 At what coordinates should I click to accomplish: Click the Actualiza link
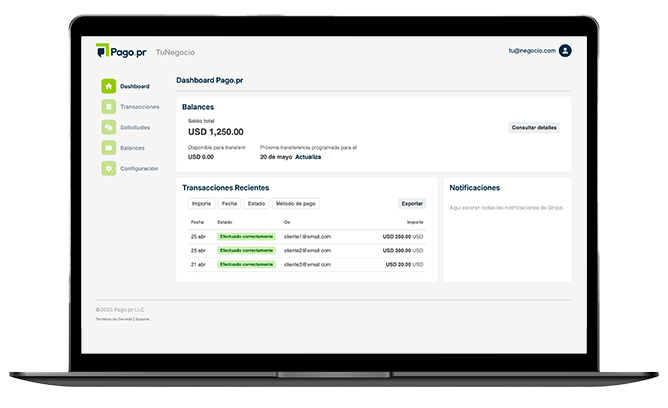click(308, 157)
